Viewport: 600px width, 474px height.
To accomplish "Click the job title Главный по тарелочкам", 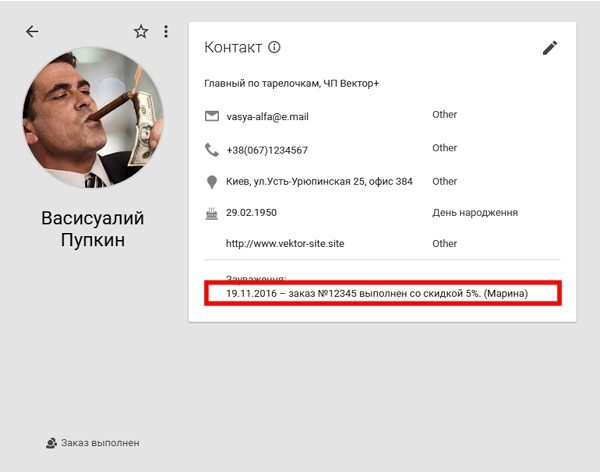I will [x=261, y=83].
